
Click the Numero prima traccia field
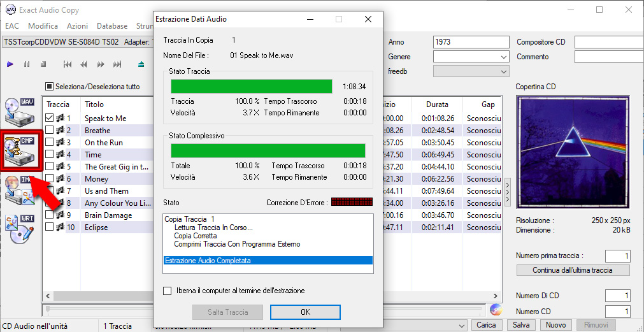(x=617, y=256)
